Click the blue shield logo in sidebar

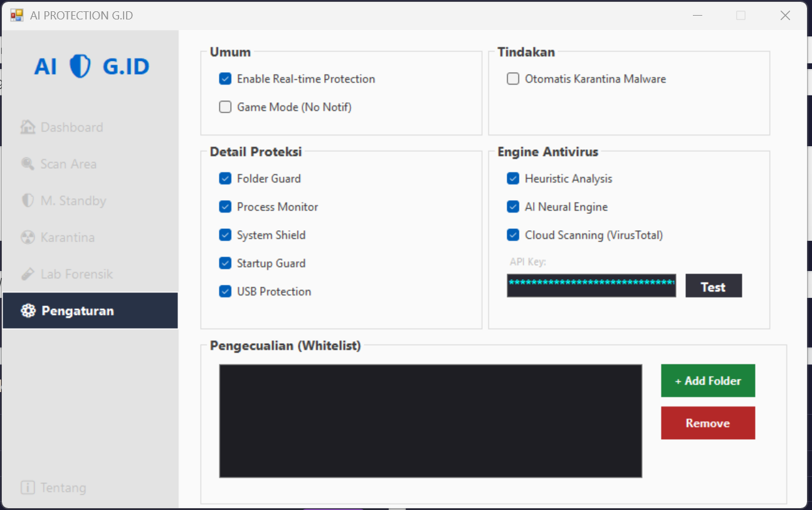(80, 66)
